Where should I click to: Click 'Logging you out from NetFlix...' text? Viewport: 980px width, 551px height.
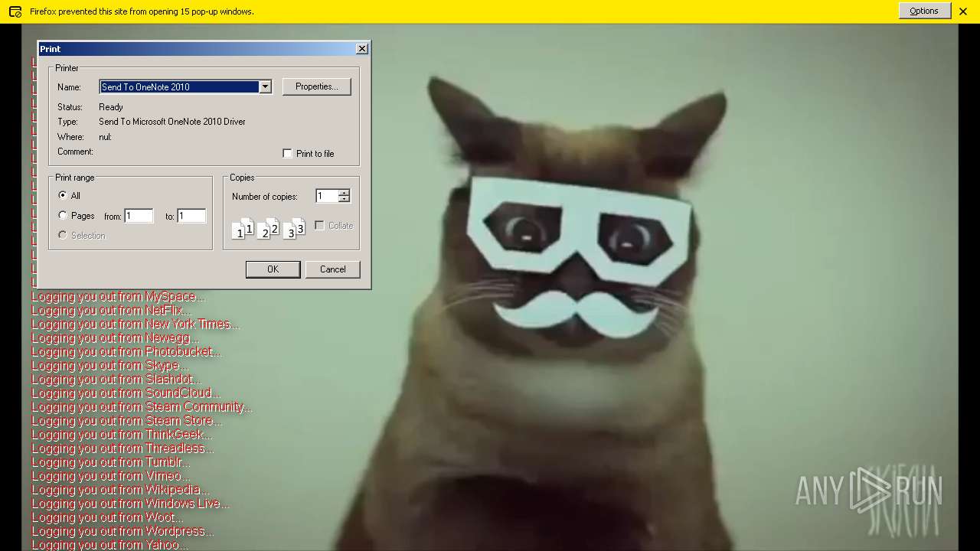click(111, 310)
